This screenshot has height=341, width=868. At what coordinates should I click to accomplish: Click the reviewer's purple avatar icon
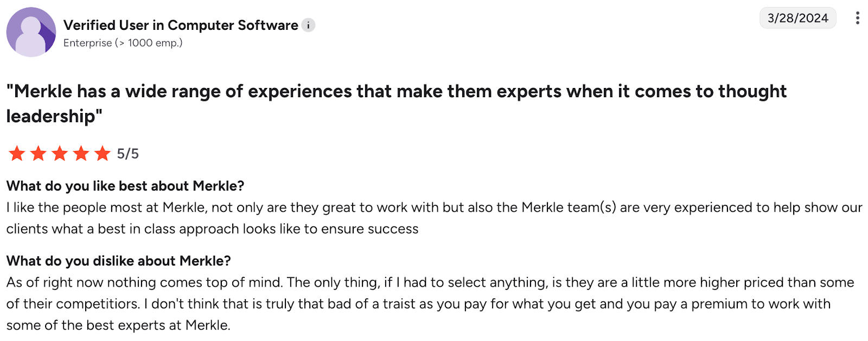point(31,33)
